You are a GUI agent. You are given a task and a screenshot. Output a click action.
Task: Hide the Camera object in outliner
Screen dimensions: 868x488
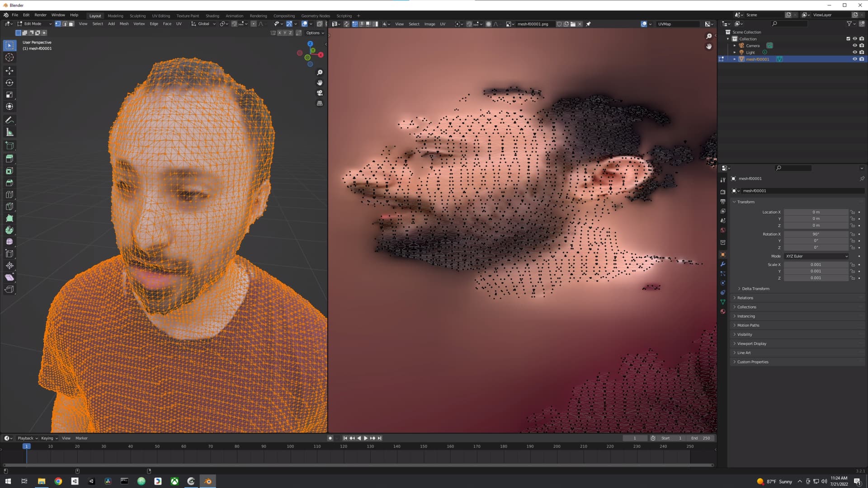coord(854,46)
